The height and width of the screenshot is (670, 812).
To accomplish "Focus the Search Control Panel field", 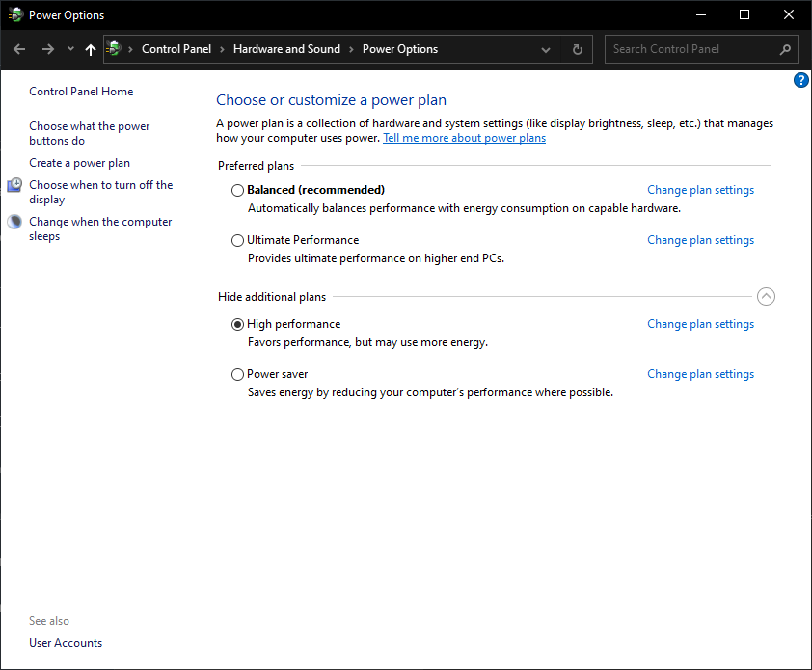I will [690, 49].
